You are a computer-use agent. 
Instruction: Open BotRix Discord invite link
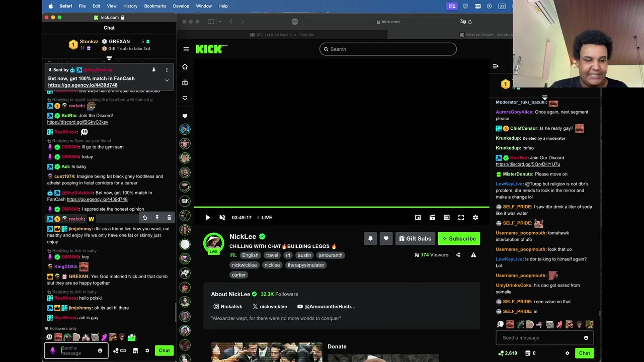pyautogui.click(x=77, y=122)
